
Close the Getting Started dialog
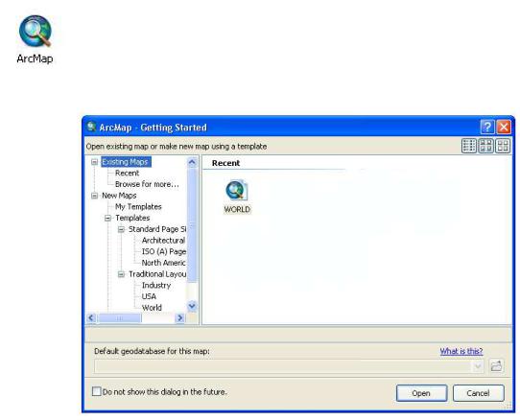coord(504,127)
